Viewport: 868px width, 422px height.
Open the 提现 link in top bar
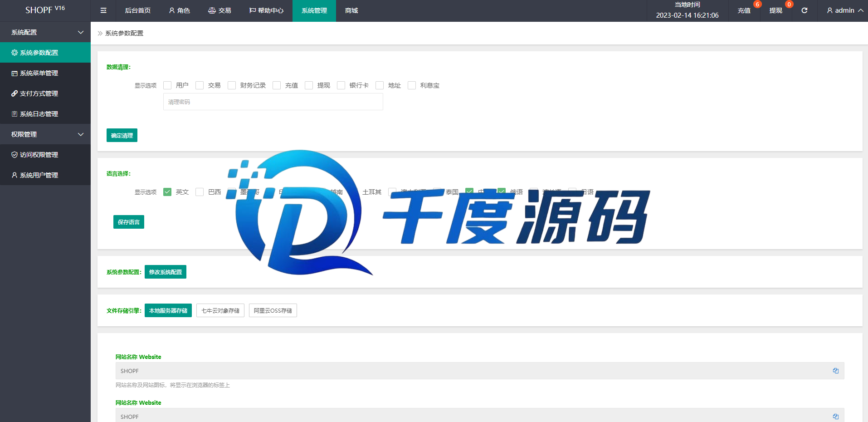pyautogui.click(x=775, y=10)
